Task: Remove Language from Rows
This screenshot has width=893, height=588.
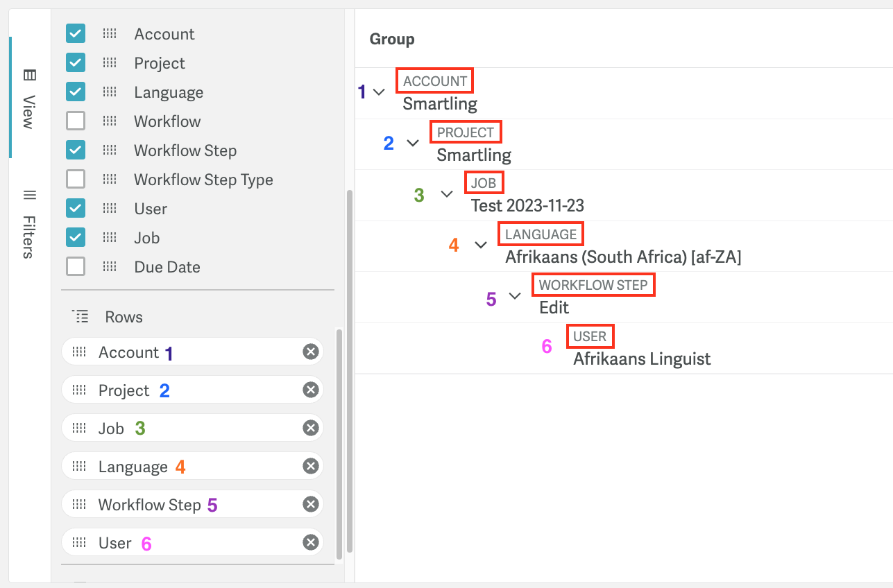Action: pyautogui.click(x=311, y=467)
